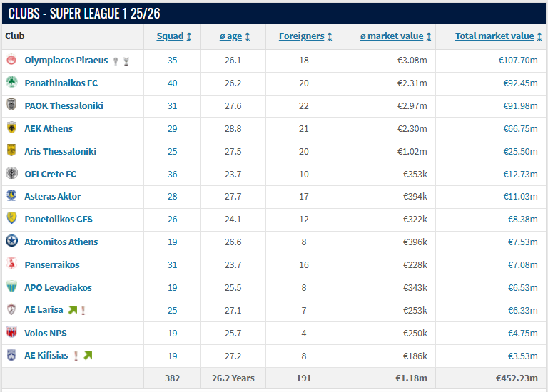Sort the table by Squad column
548x392 pixels.
(173, 36)
